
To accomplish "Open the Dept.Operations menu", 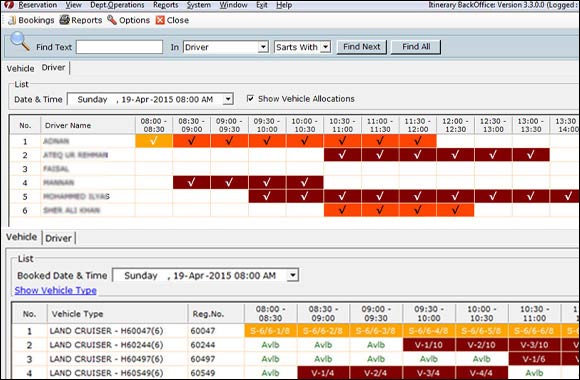I will click(117, 5).
